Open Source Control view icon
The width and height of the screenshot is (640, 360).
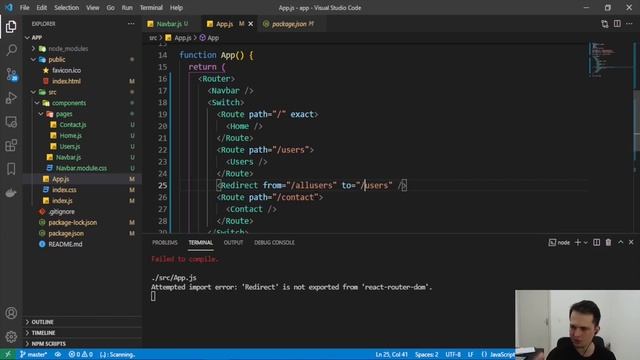[11, 74]
